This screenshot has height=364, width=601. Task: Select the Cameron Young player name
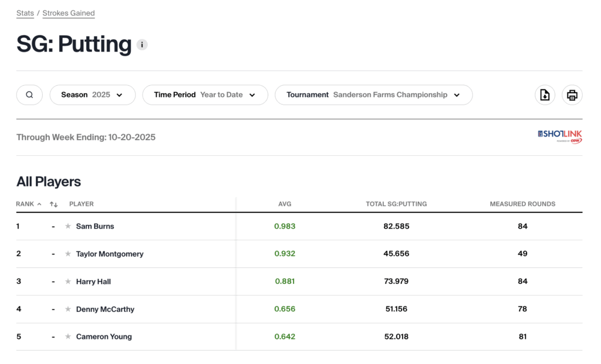[104, 336]
